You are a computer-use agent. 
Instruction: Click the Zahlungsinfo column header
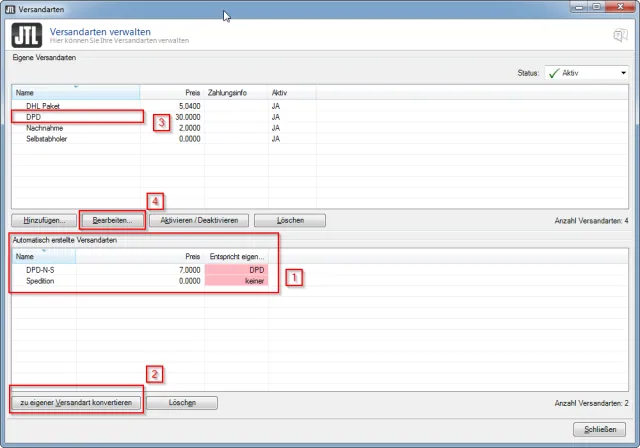pyautogui.click(x=236, y=93)
